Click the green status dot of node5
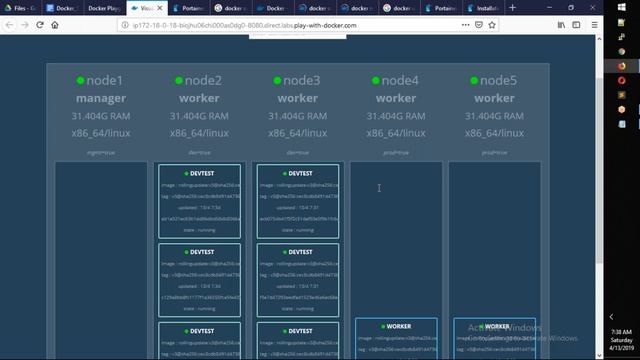 [474, 80]
